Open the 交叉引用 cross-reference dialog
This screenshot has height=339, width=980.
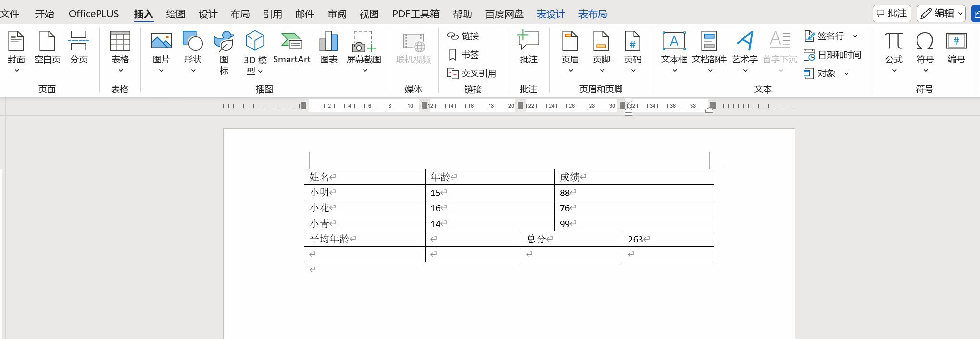click(472, 73)
